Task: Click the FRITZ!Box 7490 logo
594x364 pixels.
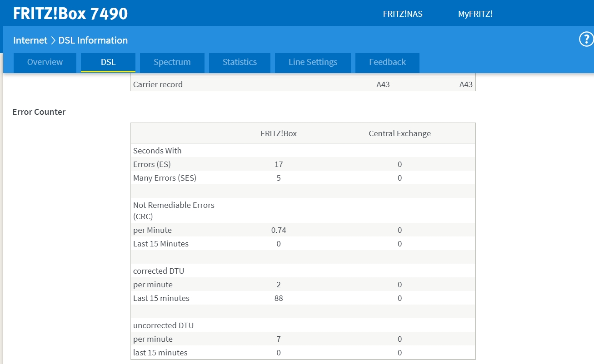Action: pyautogui.click(x=70, y=14)
